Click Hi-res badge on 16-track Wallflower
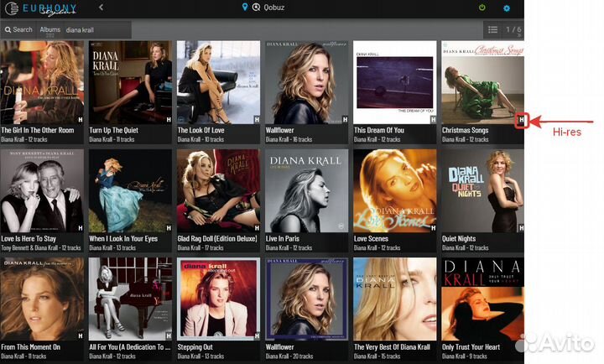Image resolution: width=604 pixels, height=364 pixels. [345, 120]
